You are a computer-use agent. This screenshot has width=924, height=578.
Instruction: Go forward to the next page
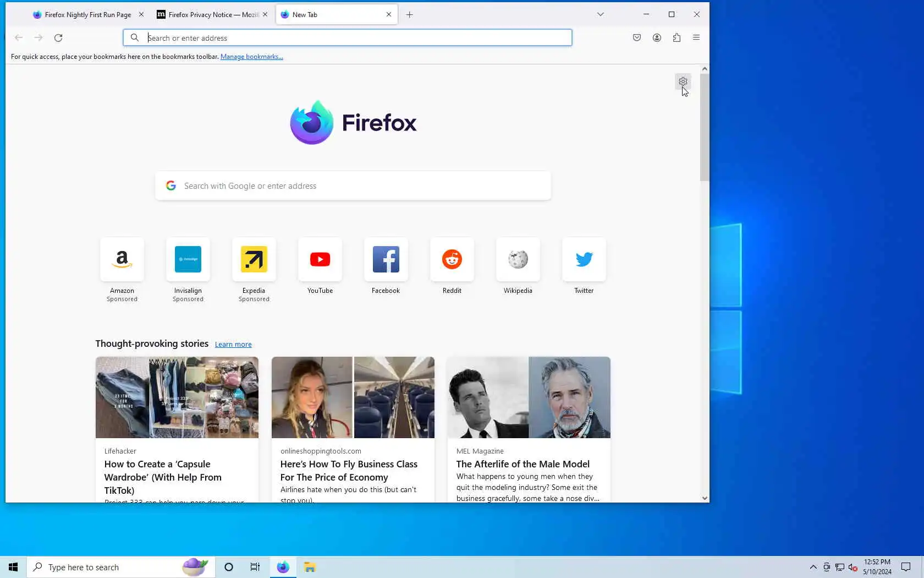38,37
